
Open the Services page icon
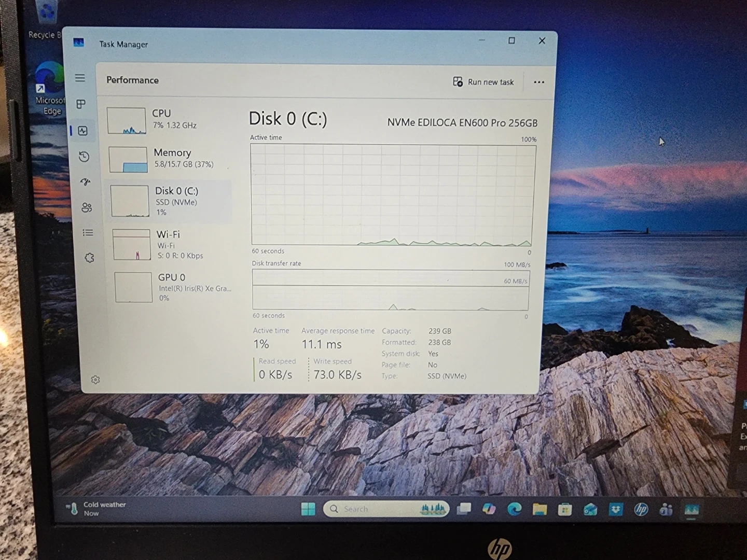pos(89,258)
